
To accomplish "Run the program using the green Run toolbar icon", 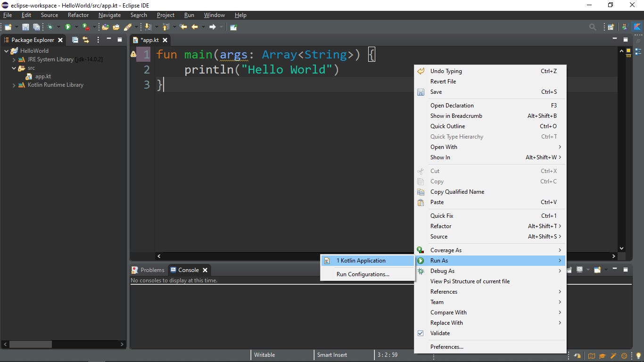I will (x=67, y=27).
